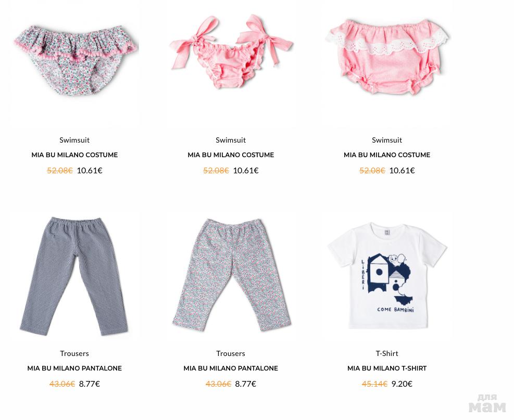Screen dimensions: 514x420
Task: Select Trousers category label of floral trousers
Action: coord(231,353)
